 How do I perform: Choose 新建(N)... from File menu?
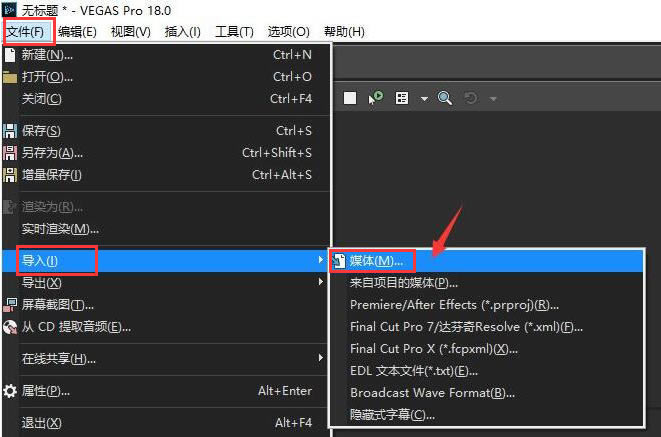tap(166, 55)
